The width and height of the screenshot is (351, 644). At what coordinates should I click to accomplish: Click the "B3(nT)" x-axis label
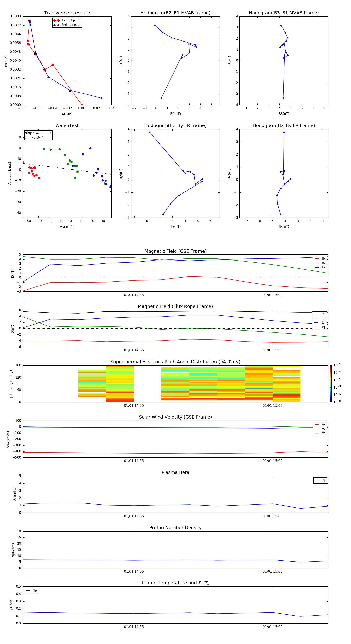coord(284,114)
